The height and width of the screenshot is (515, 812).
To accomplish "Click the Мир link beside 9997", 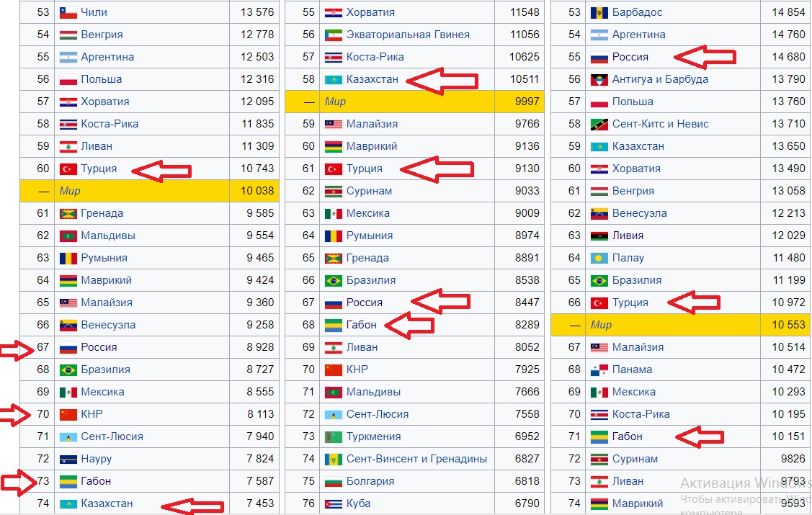I will pos(335,102).
